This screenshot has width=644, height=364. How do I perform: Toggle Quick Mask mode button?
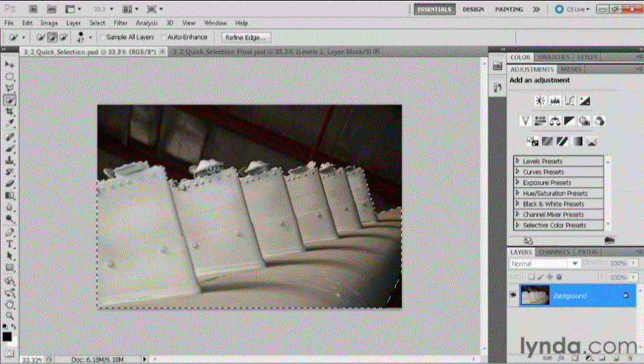click(x=10, y=354)
